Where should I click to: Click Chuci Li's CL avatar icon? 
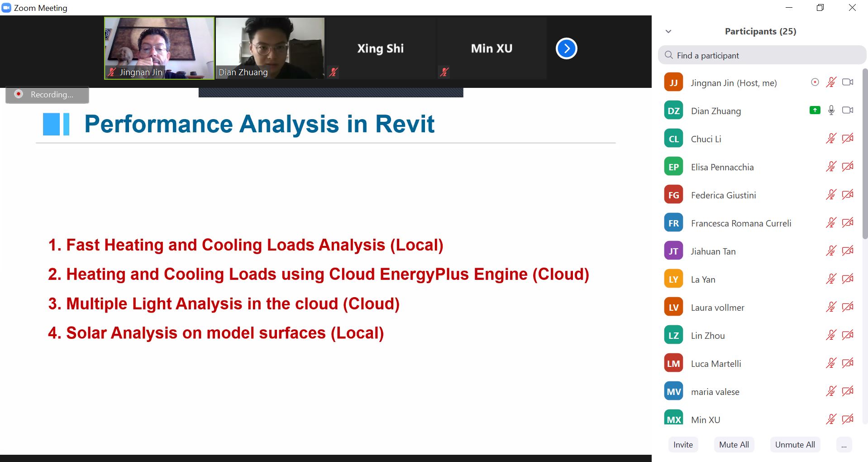(673, 139)
